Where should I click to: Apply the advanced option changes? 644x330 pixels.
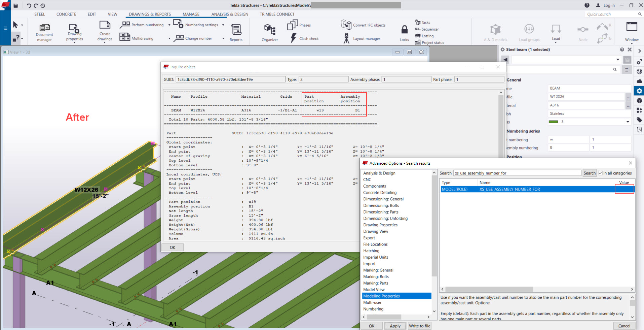pos(395,325)
